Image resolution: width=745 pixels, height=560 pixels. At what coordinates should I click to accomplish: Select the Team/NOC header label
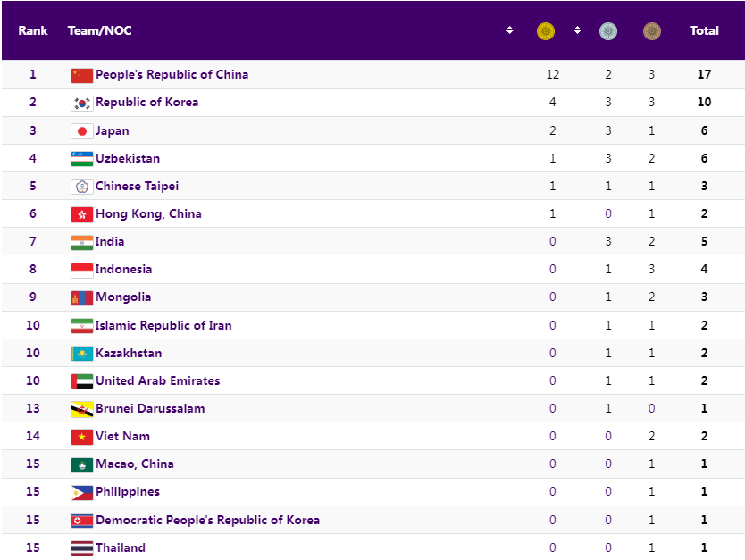point(99,30)
